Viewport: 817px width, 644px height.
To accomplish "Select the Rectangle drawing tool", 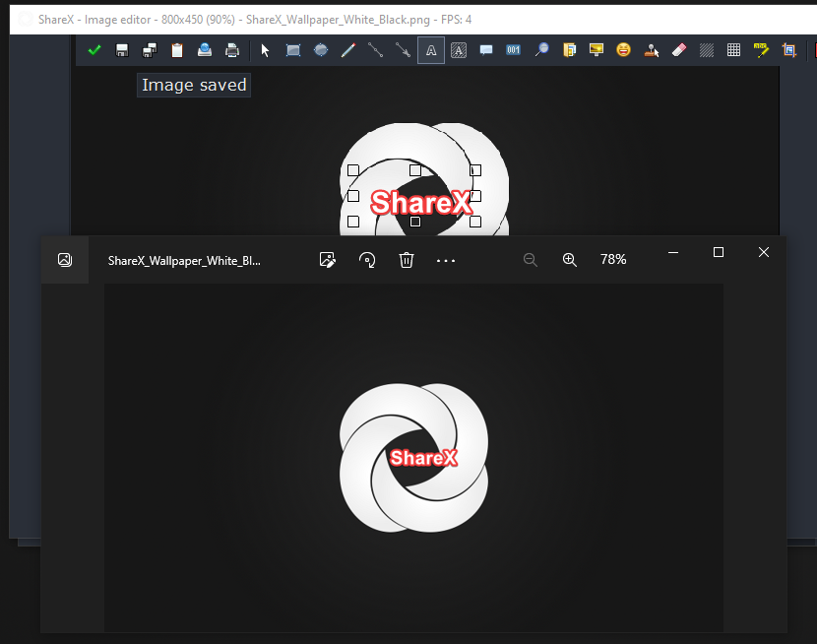I will click(293, 50).
